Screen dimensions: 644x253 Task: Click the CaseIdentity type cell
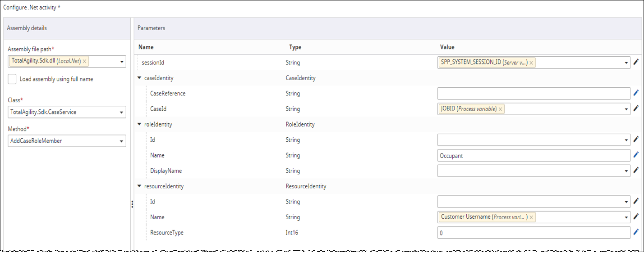pyautogui.click(x=301, y=78)
